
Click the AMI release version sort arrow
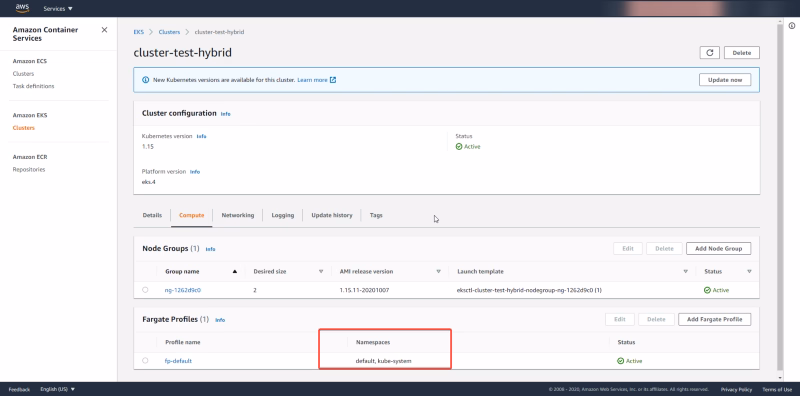[438, 271]
